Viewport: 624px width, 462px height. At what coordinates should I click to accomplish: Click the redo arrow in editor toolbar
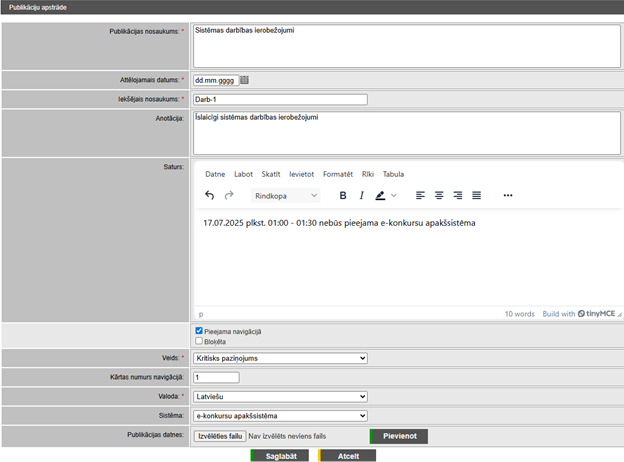coord(229,195)
